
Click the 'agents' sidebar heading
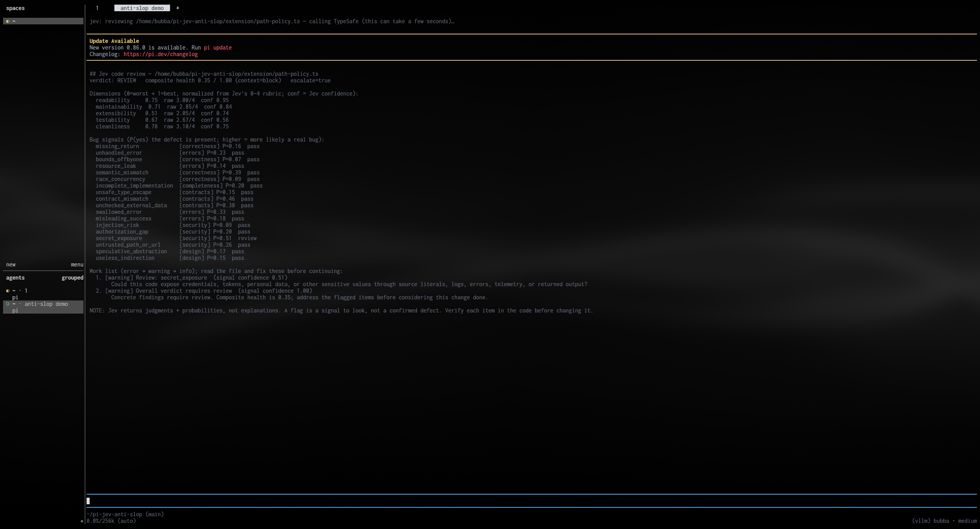pyautogui.click(x=15, y=278)
